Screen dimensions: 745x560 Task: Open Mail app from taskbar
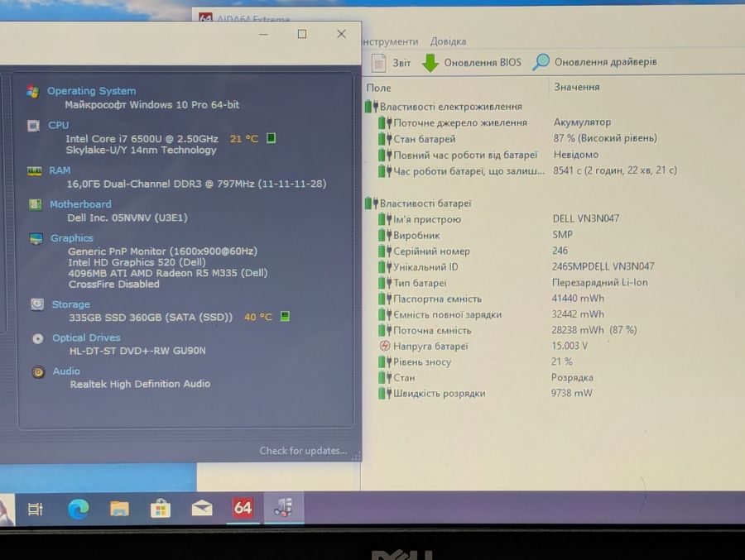point(202,509)
